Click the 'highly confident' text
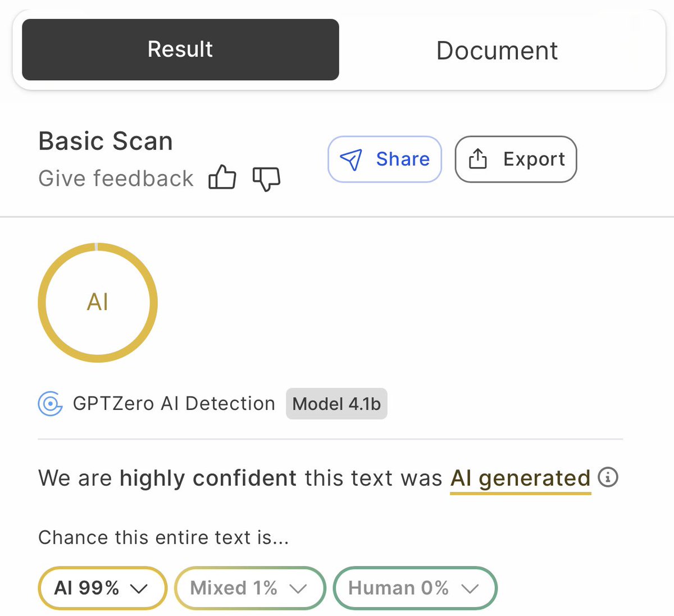The height and width of the screenshot is (616, 674). pyautogui.click(x=208, y=478)
